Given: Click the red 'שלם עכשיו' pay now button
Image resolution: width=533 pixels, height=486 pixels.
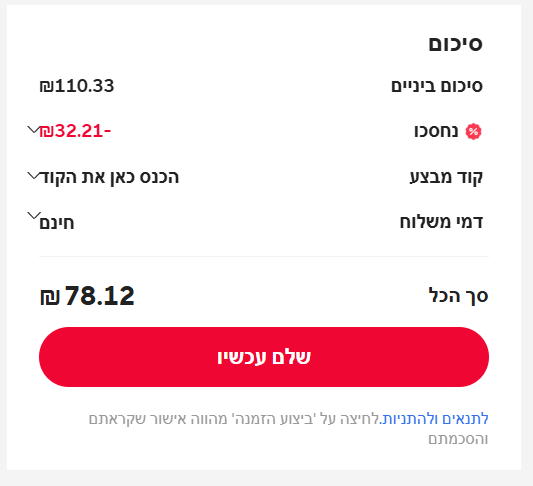Looking at the screenshot, I should pos(264,357).
